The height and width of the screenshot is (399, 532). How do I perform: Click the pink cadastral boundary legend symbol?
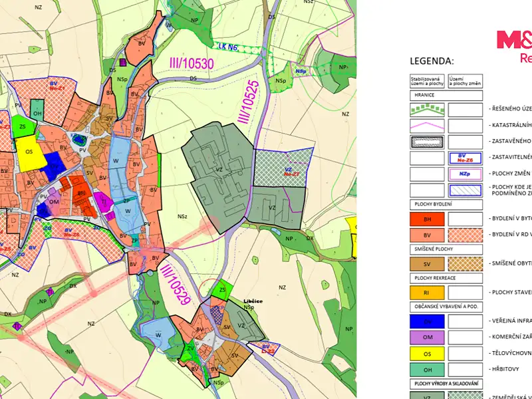click(x=427, y=126)
